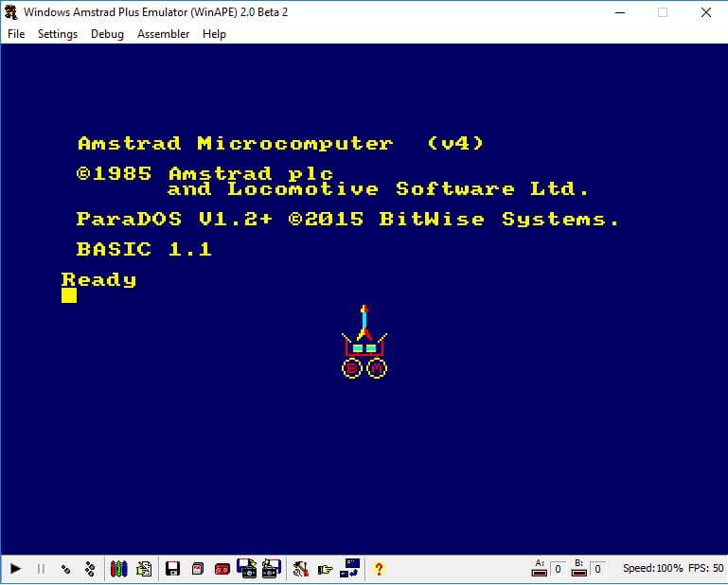This screenshot has width=728, height=585.
Task: Open the Debug menu
Action: [x=107, y=34]
